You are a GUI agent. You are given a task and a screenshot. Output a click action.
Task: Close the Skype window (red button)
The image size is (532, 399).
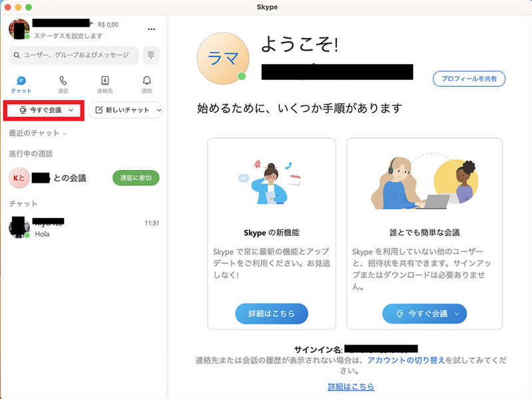pyautogui.click(x=7, y=7)
